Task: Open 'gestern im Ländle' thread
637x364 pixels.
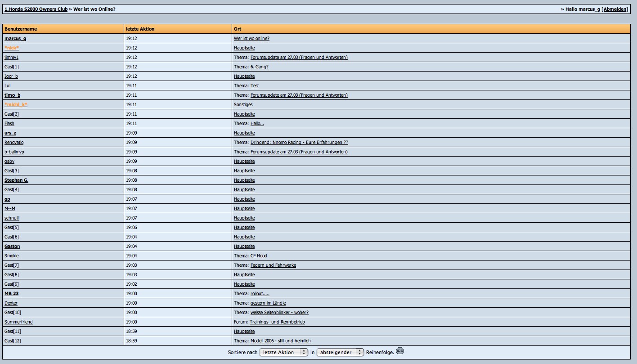Action: [268, 303]
